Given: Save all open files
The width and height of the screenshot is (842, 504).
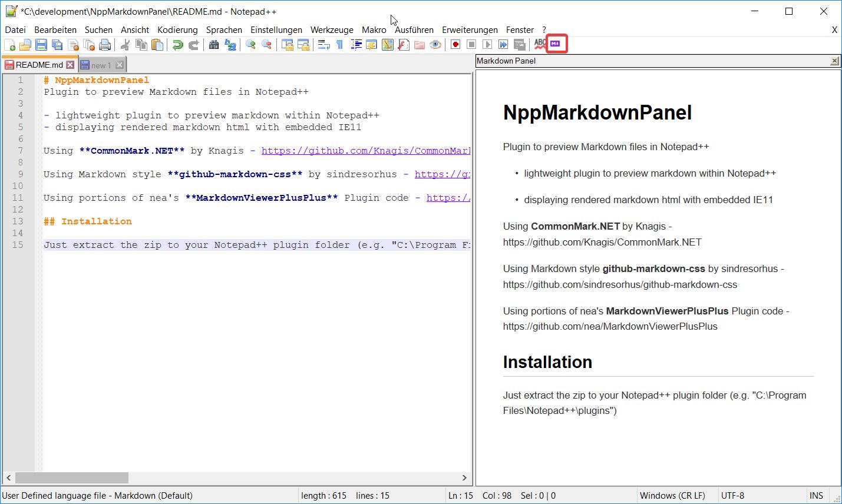Looking at the screenshot, I should pyautogui.click(x=57, y=44).
